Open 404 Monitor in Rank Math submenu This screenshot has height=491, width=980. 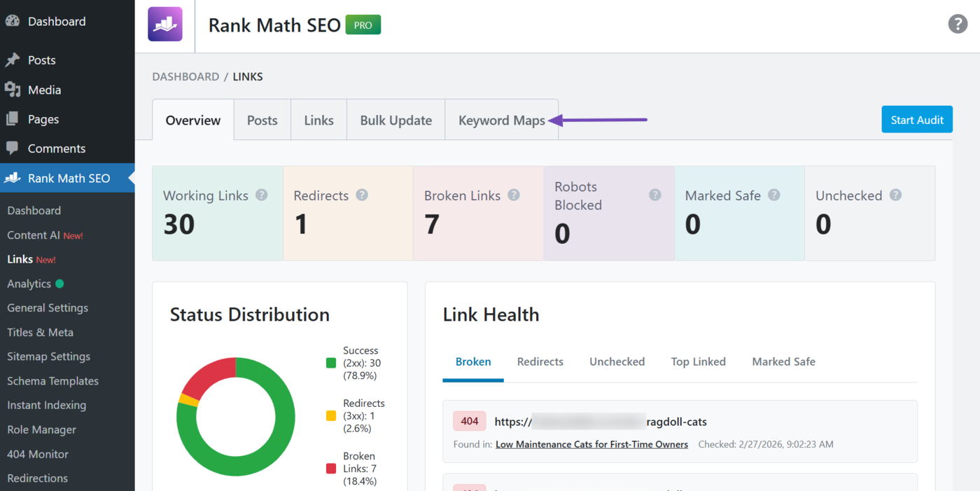tap(38, 454)
